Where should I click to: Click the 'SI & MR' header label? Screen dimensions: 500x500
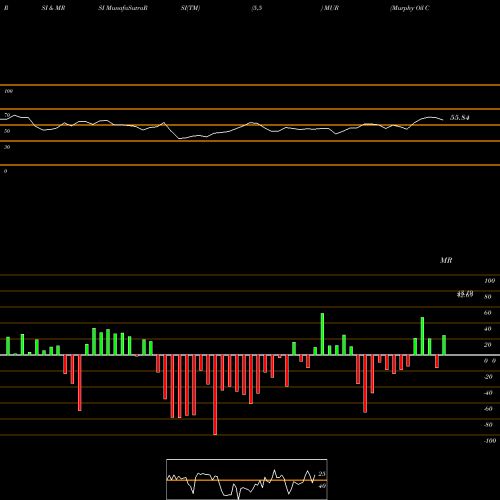point(53,8)
